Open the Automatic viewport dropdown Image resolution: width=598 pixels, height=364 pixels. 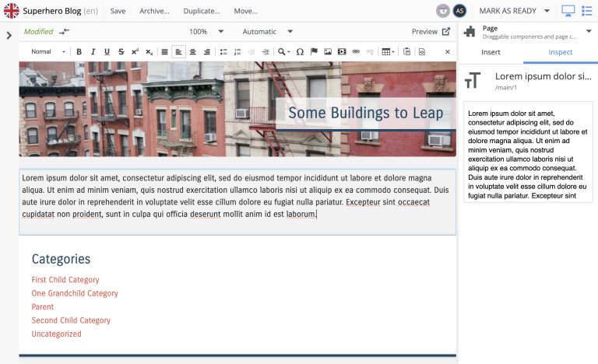click(x=267, y=32)
